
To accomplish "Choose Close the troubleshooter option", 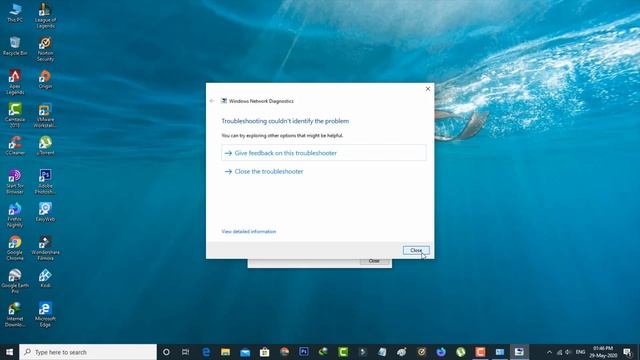I will pyautogui.click(x=264, y=171).
